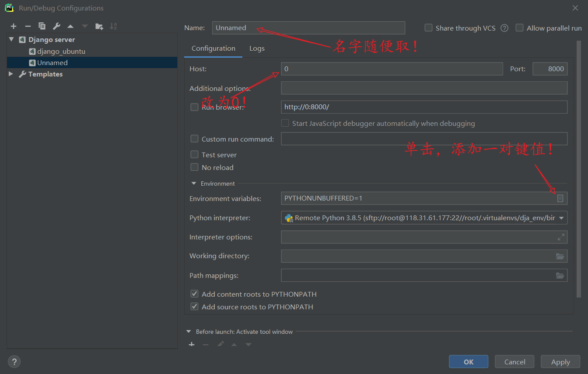Open Share through VCS help icon
This screenshot has height=374, width=588.
coord(504,28)
